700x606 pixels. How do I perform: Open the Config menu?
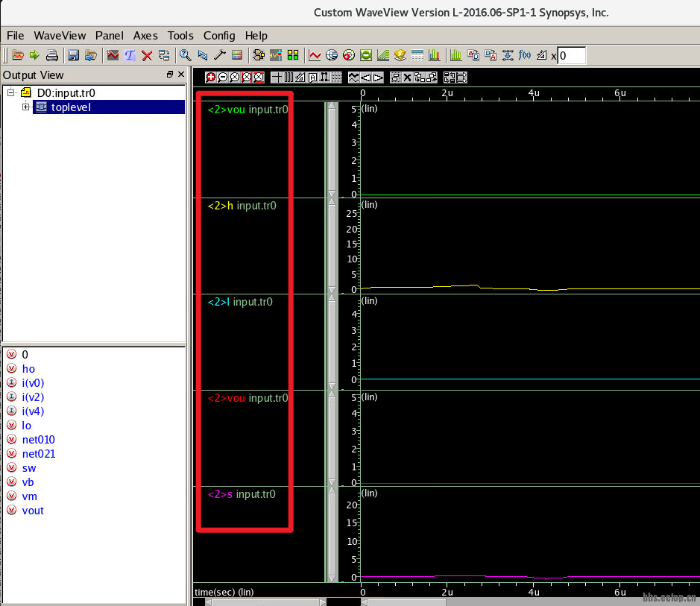click(219, 36)
